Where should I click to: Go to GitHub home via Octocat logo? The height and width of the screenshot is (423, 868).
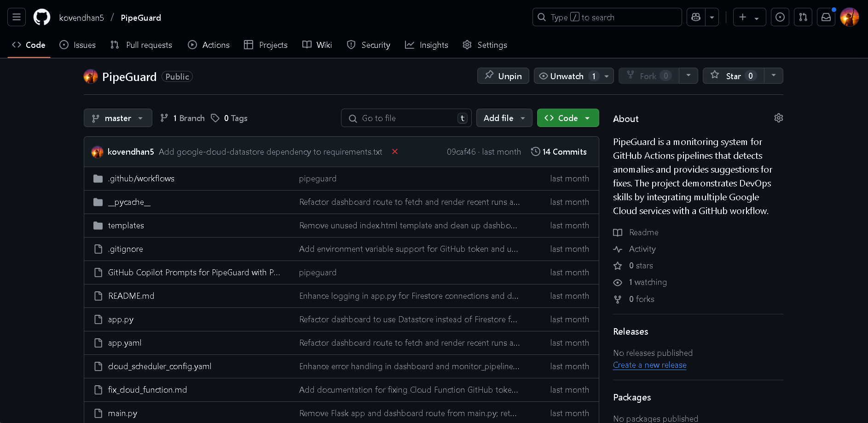(42, 17)
